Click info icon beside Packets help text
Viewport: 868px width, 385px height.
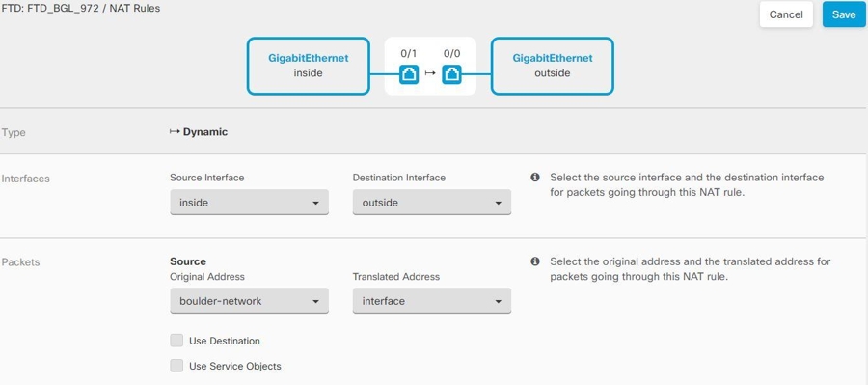[534, 261]
